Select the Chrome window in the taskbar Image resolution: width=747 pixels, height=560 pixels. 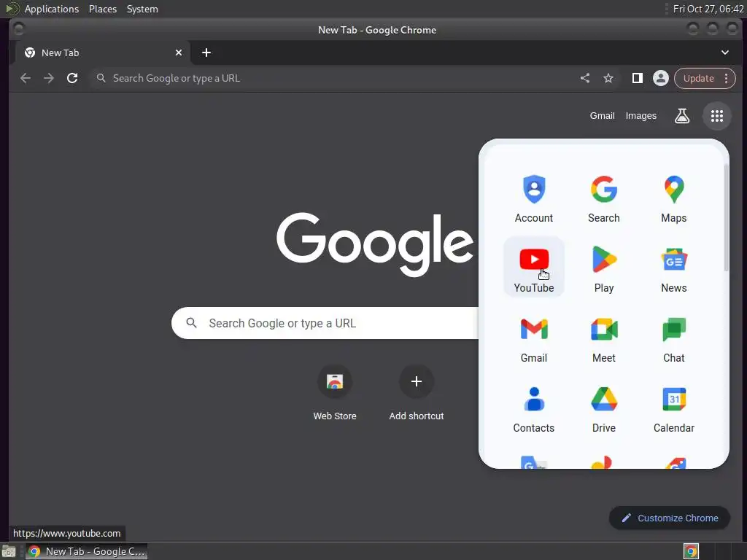(87, 551)
